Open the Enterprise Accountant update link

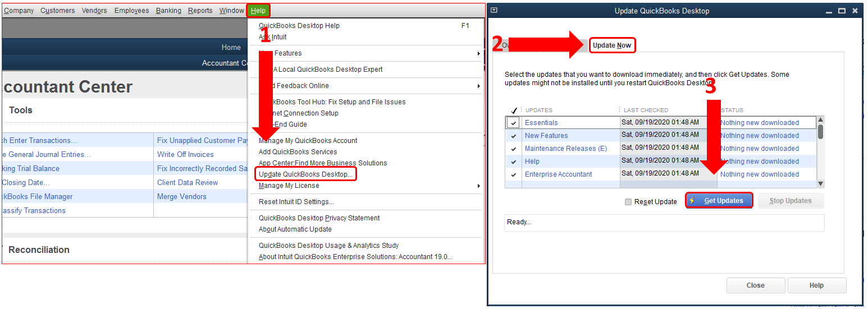tap(558, 174)
